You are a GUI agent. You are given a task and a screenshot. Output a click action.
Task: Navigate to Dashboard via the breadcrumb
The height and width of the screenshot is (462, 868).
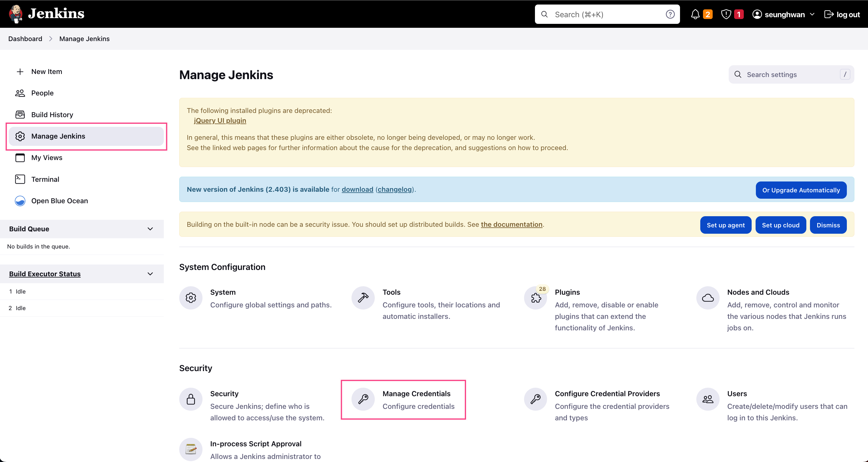25,39
